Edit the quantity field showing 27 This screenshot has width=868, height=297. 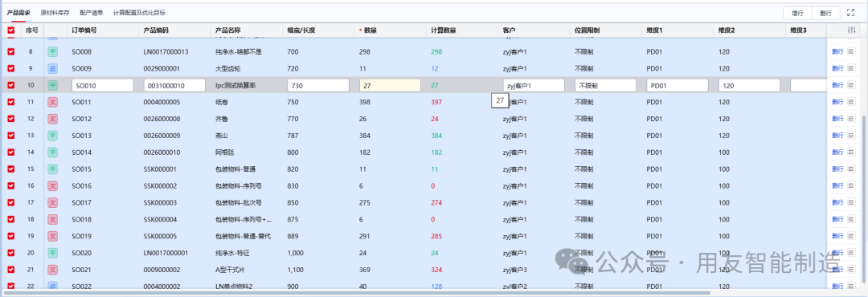tap(391, 85)
